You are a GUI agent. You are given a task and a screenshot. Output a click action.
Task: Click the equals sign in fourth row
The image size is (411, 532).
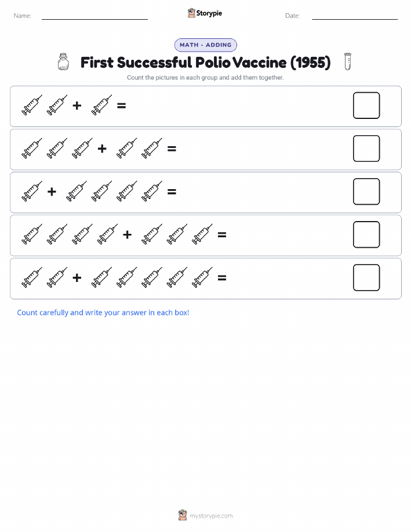pos(222,234)
